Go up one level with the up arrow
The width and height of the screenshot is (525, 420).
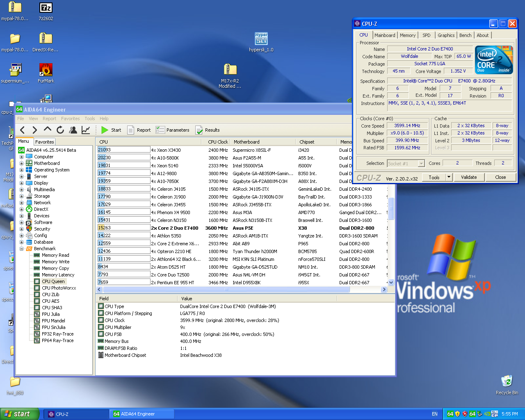coord(48,130)
